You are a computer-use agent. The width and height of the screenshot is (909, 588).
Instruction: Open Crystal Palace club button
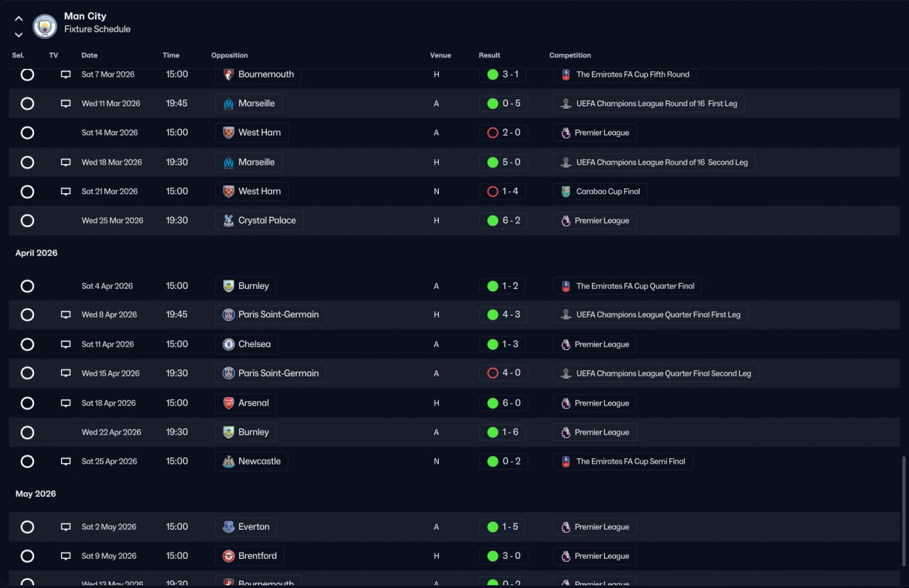[x=259, y=221]
